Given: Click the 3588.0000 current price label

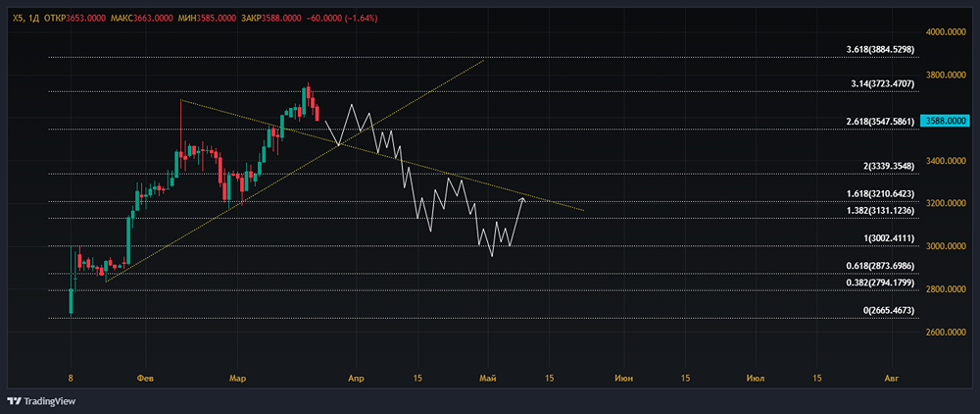Looking at the screenshot, I should pyautogui.click(x=948, y=122).
